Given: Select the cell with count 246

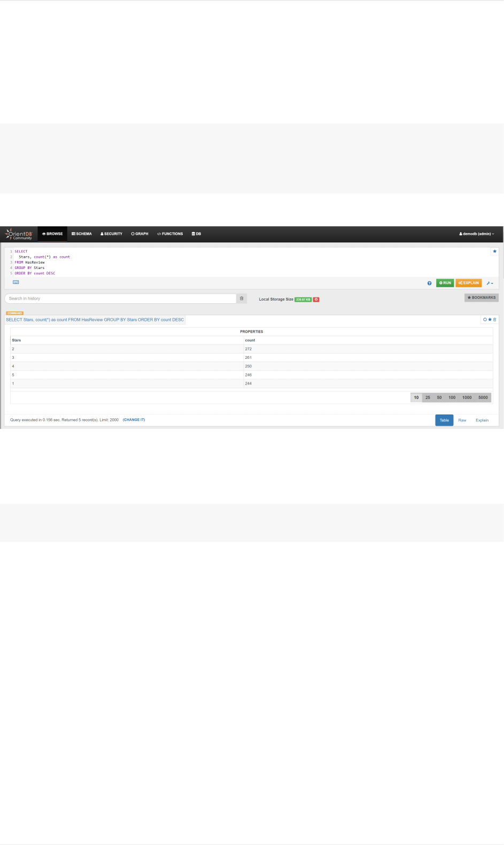Looking at the screenshot, I should click(x=368, y=375).
